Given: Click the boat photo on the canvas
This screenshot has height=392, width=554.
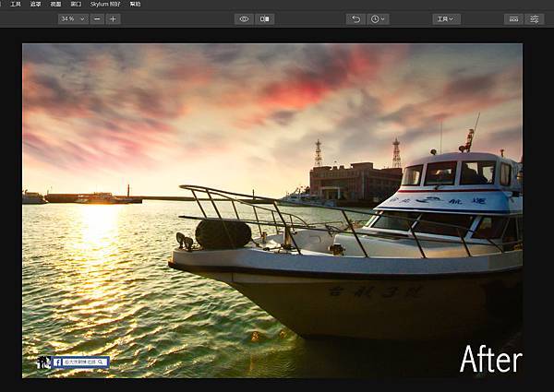Looking at the screenshot, I should pyautogui.click(x=272, y=210).
